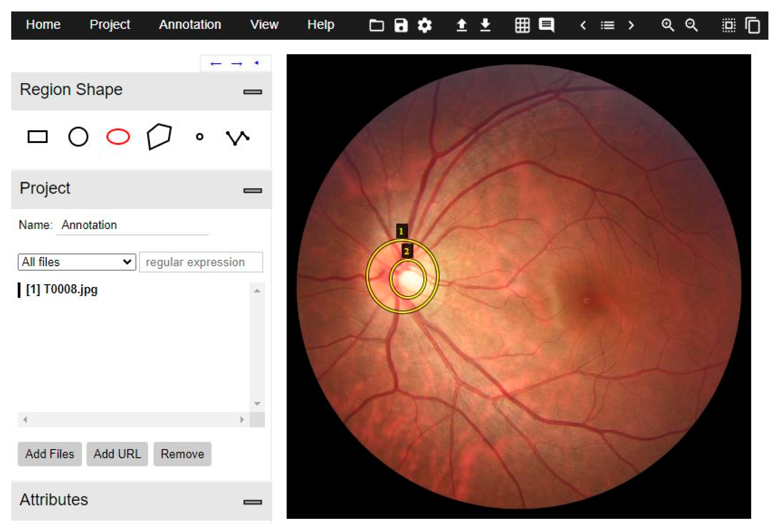Zoom in with the magnifier plus icon

tap(667, 25)
